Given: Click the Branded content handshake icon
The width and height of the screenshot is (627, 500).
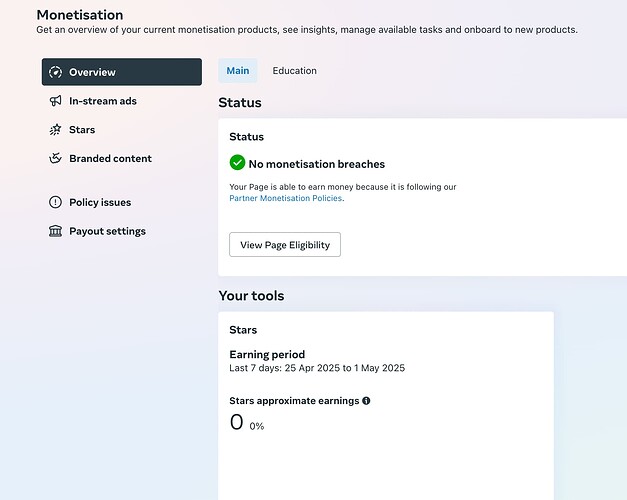Looking at the screenshot, I should click(55, 158).
